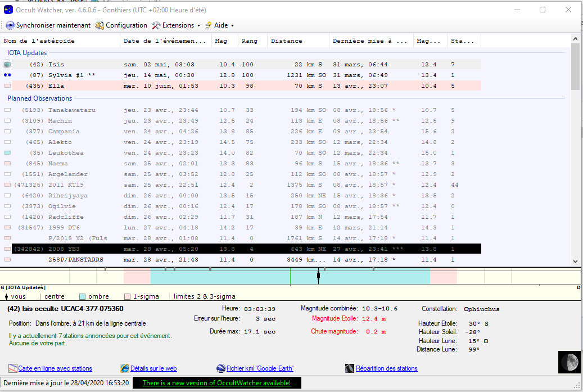This screenshot has height=392, width=583.
Task: Click the Extensions tools icon
Action: tap(156, 25)
